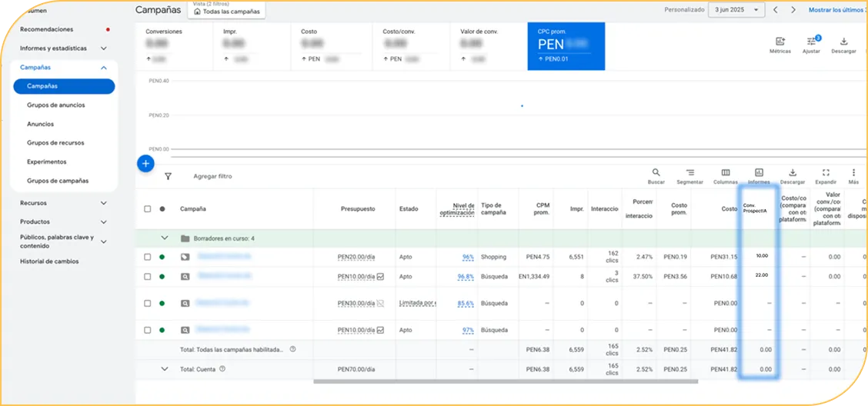Click Mostrar los últimos link
The width and height of the screenshot is (868, 406).
[837, 10]
